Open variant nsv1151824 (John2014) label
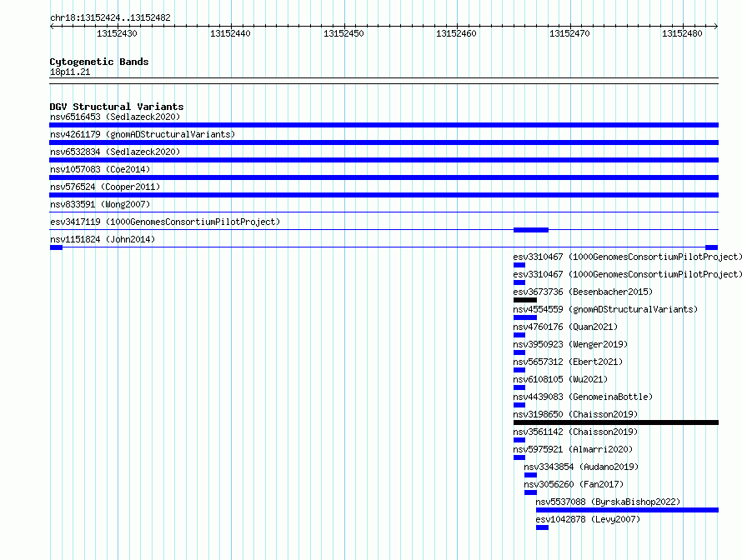 (x=103, y=239)
